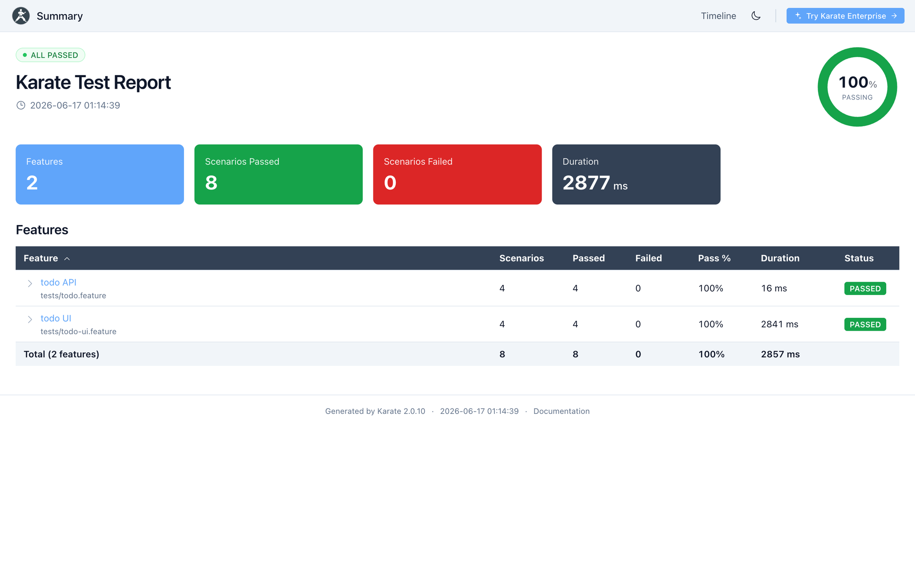Sort the table by Failed column
This screenshot has width=915, height=588.
click(x=649, y=258)
